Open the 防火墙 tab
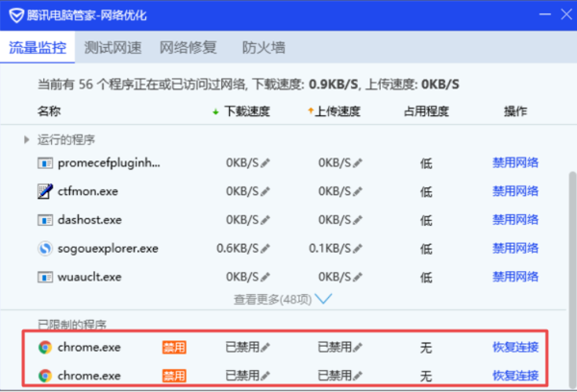The image size is (577, 392). pyautogui.click(x=262, y=48)
